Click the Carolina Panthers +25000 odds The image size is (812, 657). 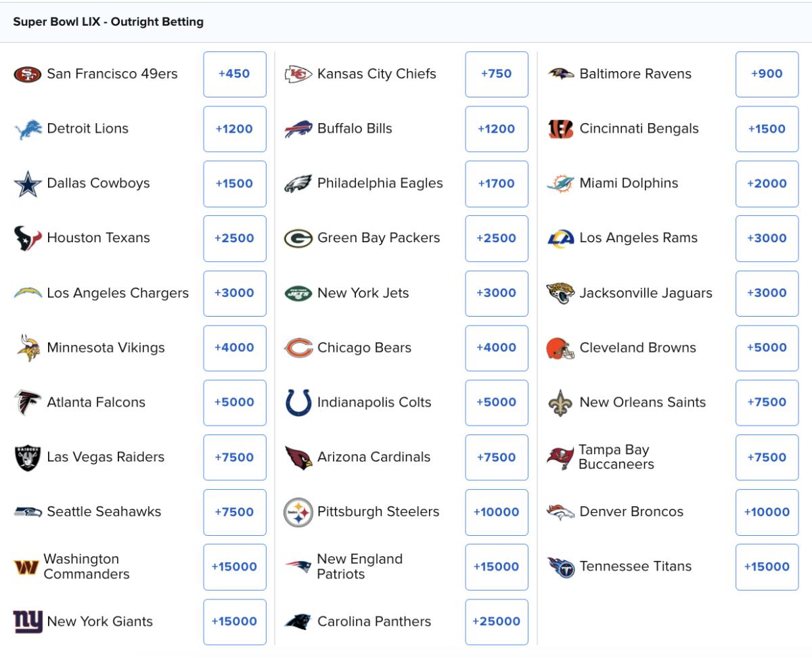click(x=496, y=622)
